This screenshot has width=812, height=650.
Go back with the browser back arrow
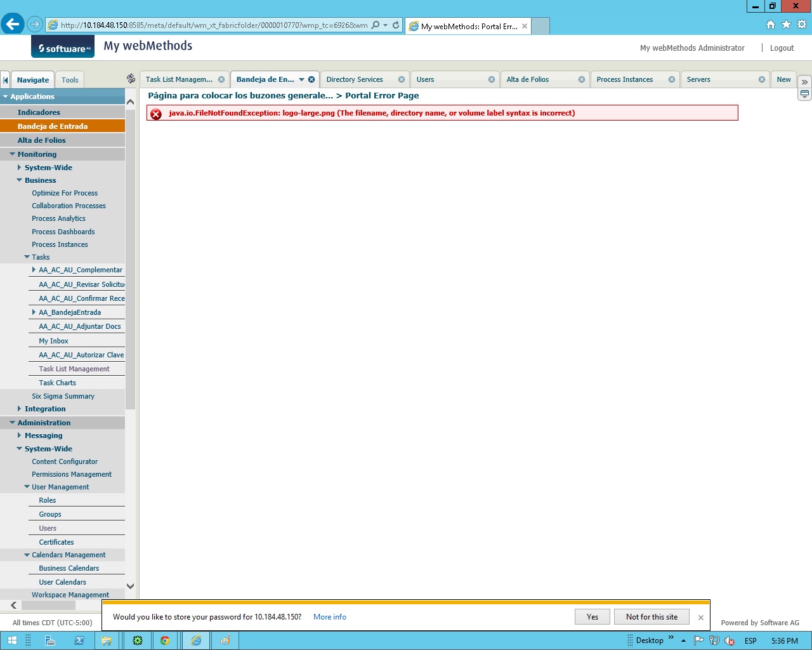coord(13,25)
